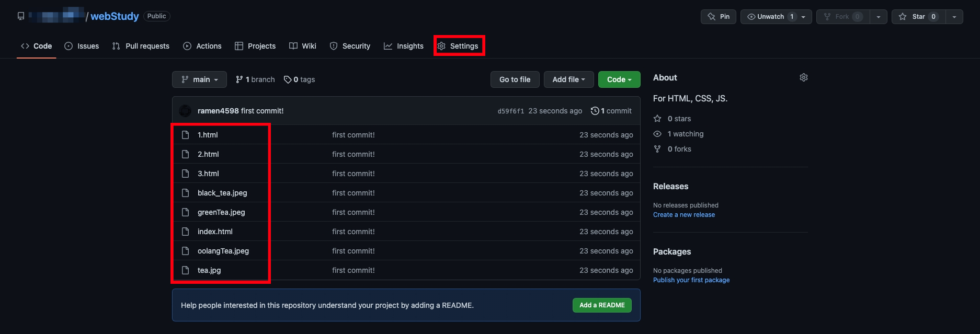This screenshot has height=334, width=980.
Task: Click Create a new release
Action: tap(684, 215)
